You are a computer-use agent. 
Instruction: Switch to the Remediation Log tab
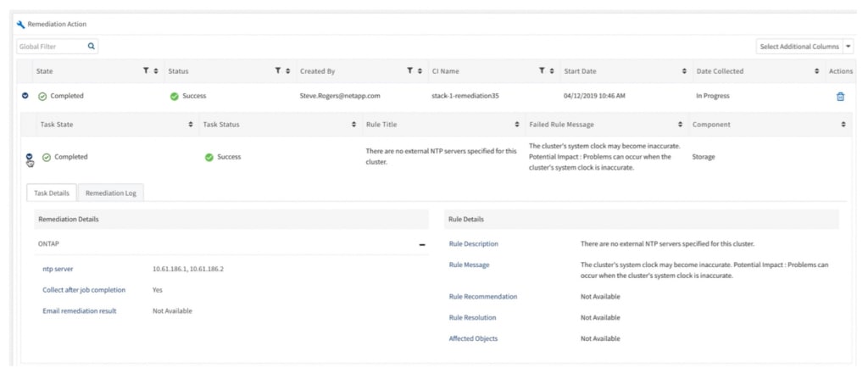tap(110, 193)
